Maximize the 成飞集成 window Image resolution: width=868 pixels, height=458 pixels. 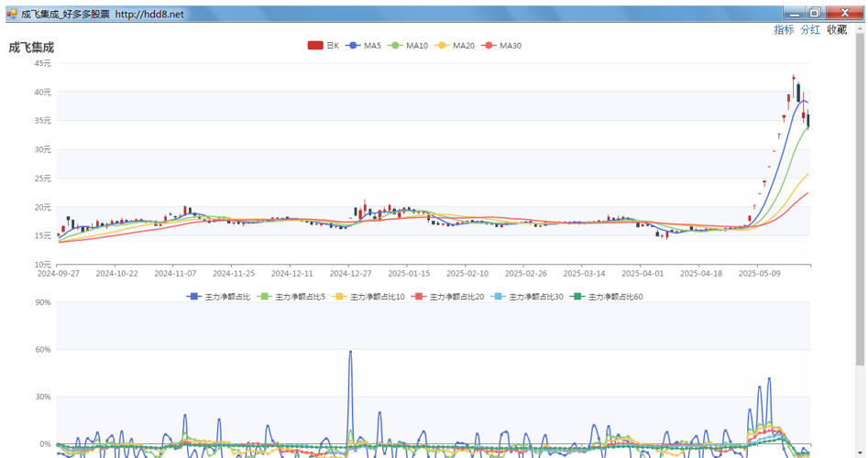[x=816, y=13]
